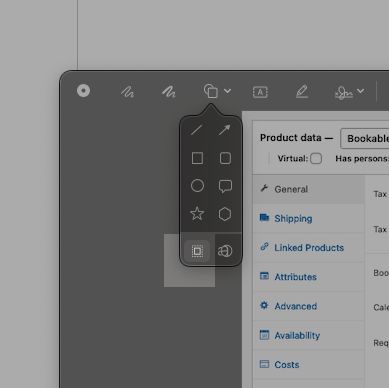Insert a star shape
This screenshot has height=388, width=389.
pyautogui.click(x=197, y=214)
